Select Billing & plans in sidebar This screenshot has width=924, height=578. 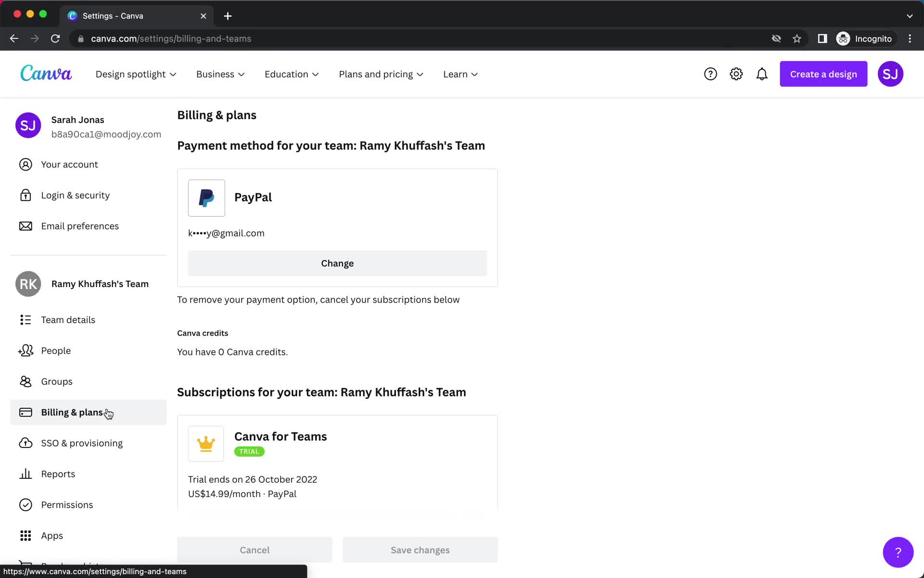point(89,412)
